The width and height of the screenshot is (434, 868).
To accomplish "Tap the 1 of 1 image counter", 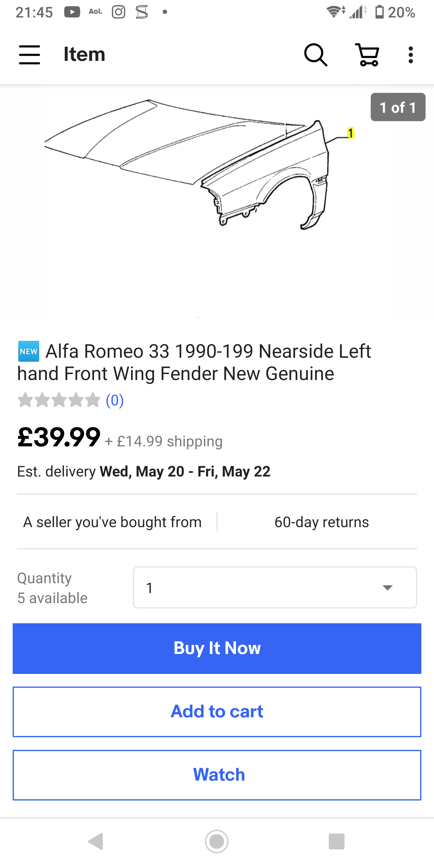I will 398,107.
